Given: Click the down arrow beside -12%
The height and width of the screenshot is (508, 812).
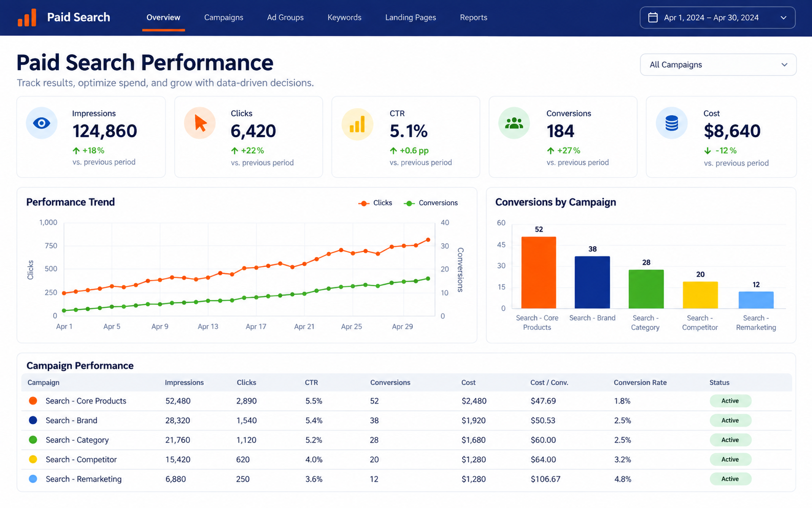Looking at the screenshot, I should [708, 151].
